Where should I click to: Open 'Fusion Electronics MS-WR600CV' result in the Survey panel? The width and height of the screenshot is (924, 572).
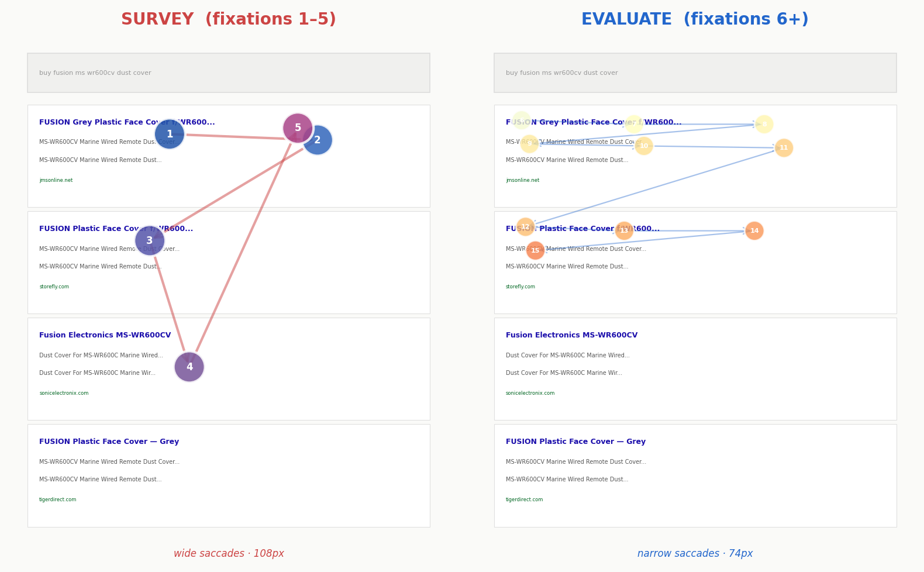tap(105, 336)
